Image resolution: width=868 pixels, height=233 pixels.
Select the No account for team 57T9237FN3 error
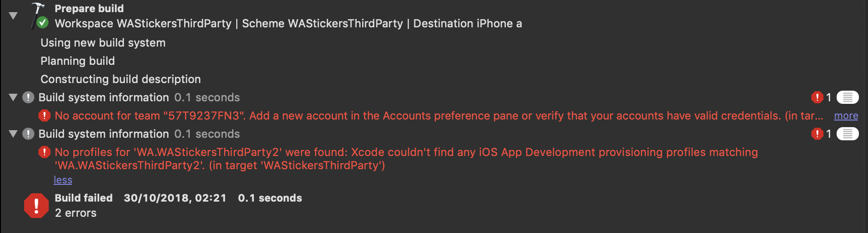click(439, 115)
